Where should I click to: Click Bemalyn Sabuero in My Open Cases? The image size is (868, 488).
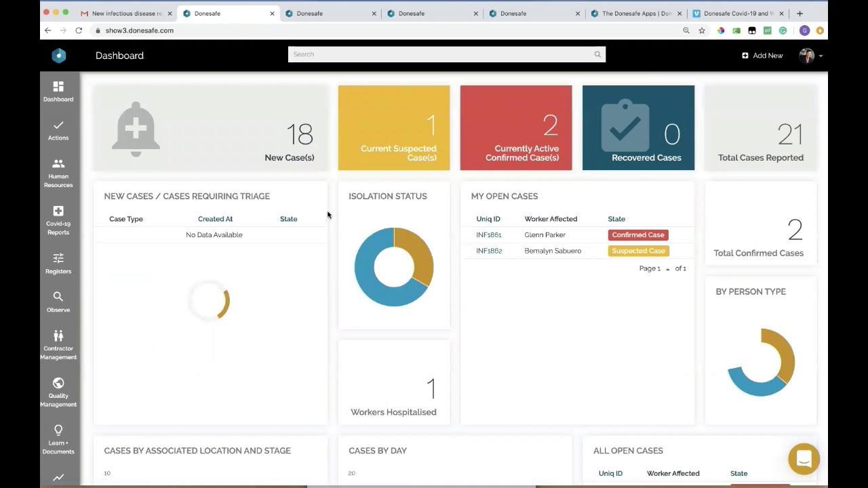pos(553,251)
